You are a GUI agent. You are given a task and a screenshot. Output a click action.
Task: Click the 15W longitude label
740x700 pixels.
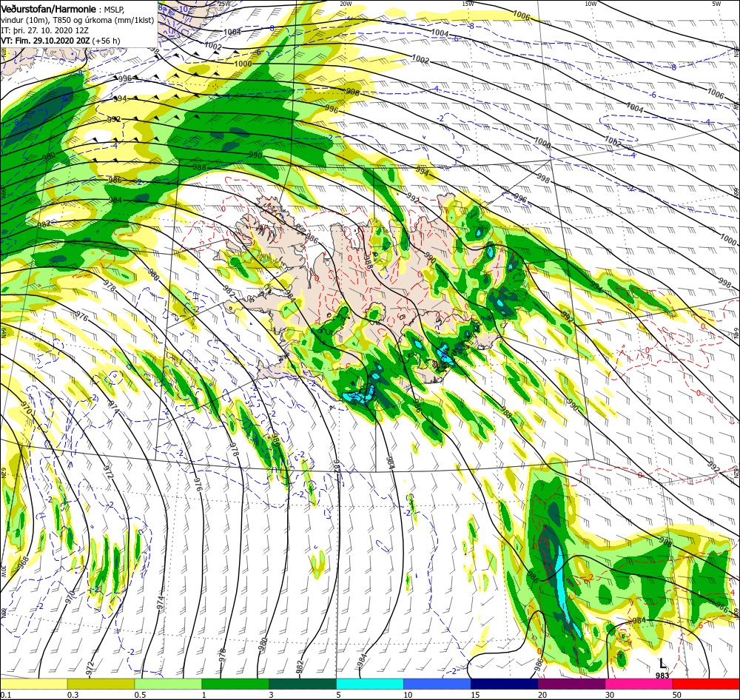pos(468,4)
